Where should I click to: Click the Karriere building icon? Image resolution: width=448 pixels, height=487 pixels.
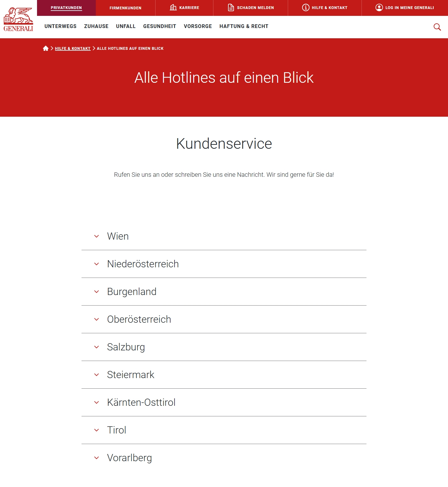pyautogui.click(x=173, y=7)
